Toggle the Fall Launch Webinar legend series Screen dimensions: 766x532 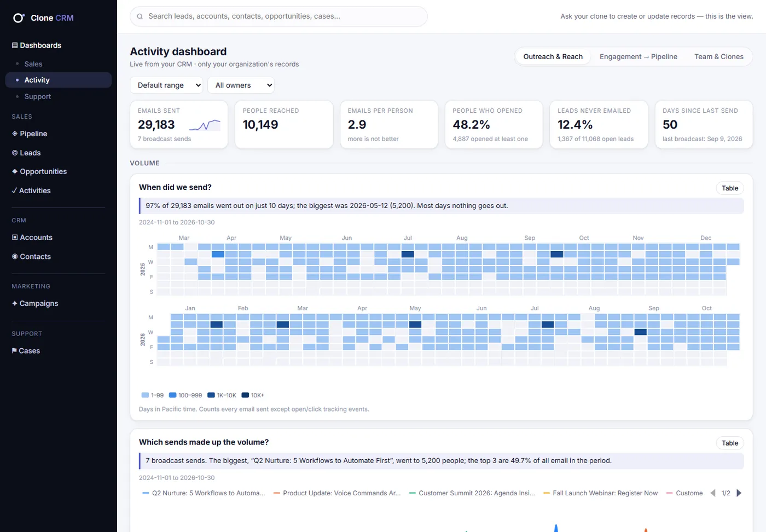[x=600, y=493]
